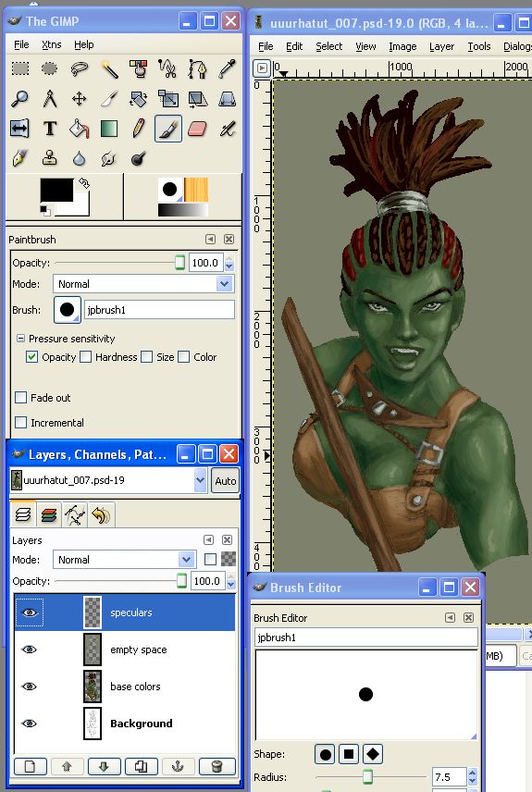The image size is (532, 792).
Task: Select the Zoom magnifier tool
Action: click(20, 98)
